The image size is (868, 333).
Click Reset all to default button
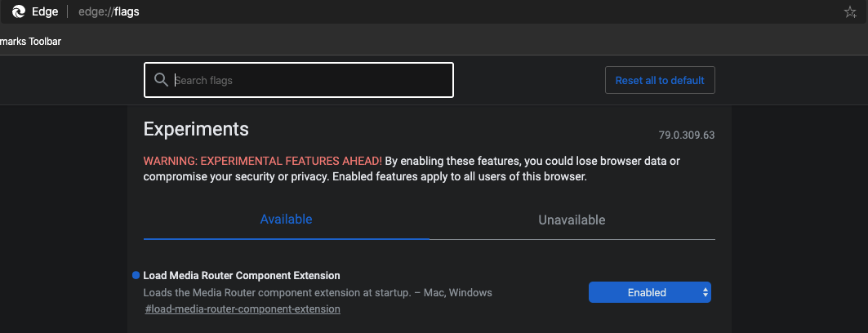pos(660,80)
